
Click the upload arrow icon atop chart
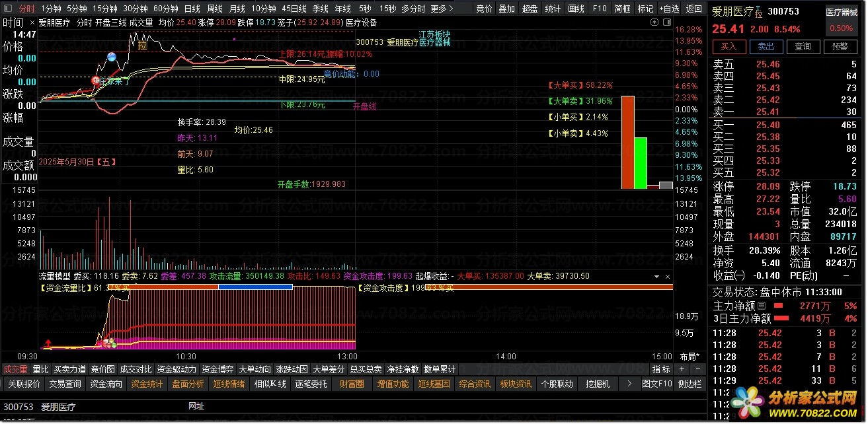[x=654, y=22]
